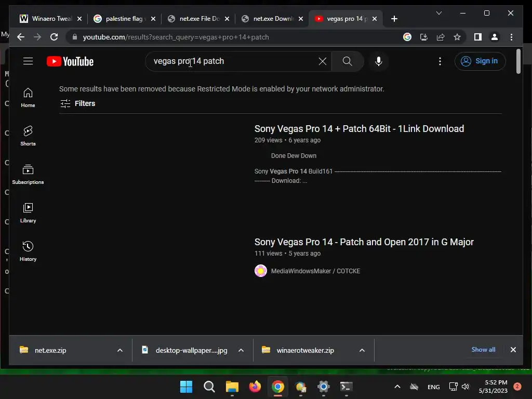Go to Home in sidebar
The width and height of the screenshot is (532, 399).
point(28,98)
